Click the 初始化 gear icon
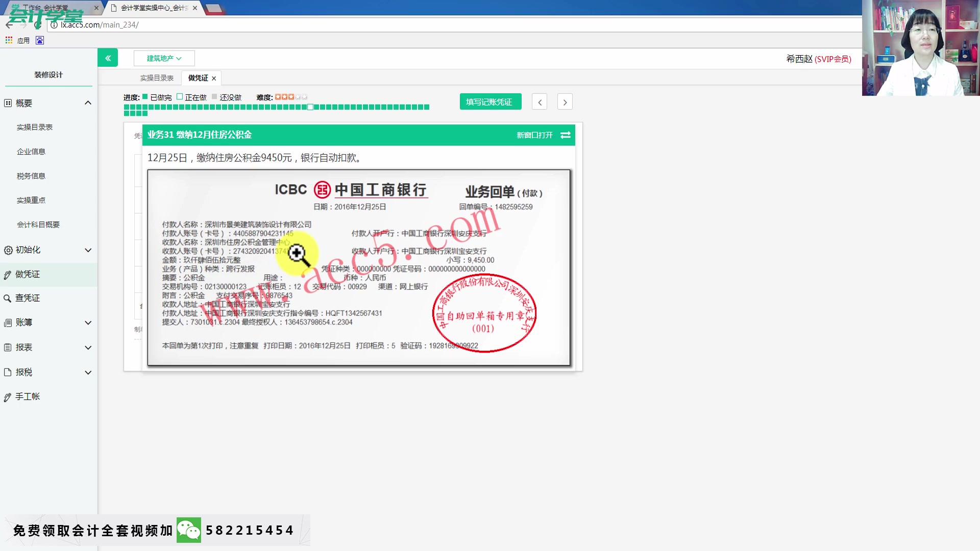Viewport: 980px width, 551px height. [x=8, y=250]
